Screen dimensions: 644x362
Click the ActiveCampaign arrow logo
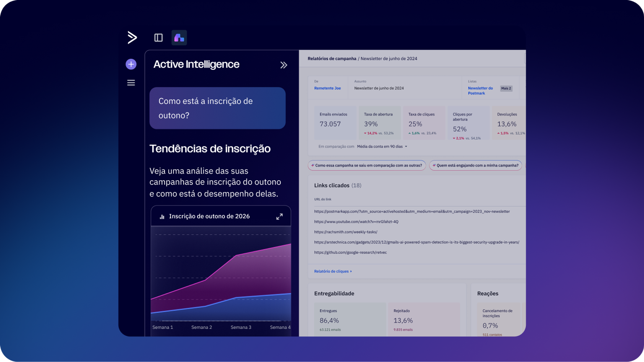point(132,37)
